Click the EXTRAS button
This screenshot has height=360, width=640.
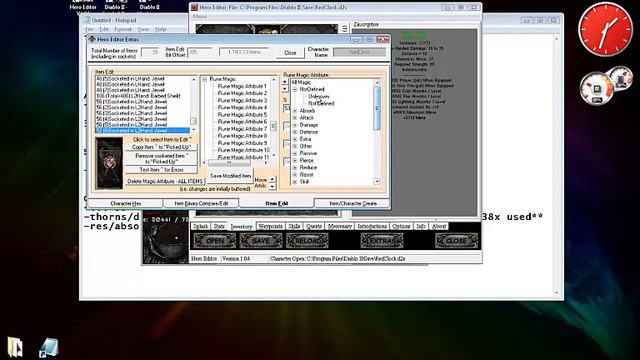(x=382, y=241)
